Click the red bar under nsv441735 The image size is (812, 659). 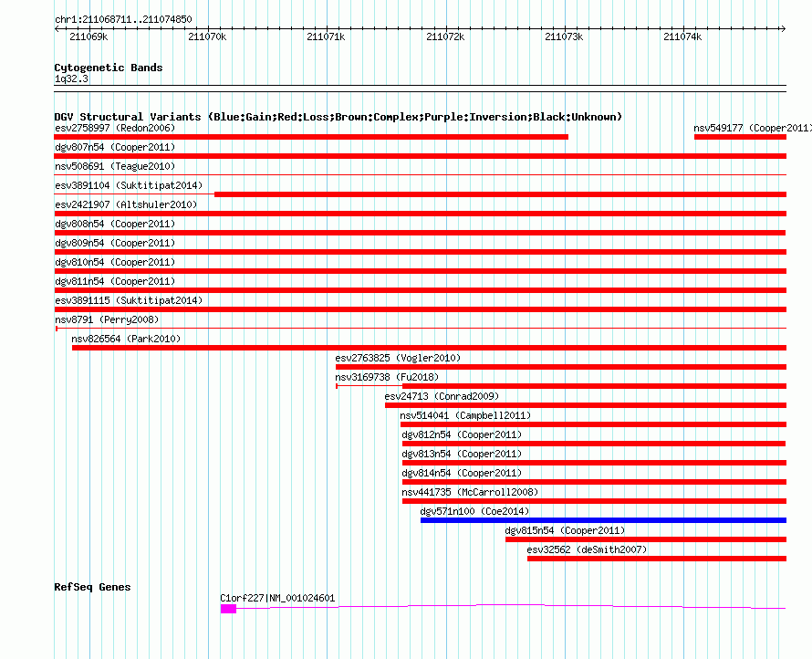pyautogui.click(x=595, y=501)
